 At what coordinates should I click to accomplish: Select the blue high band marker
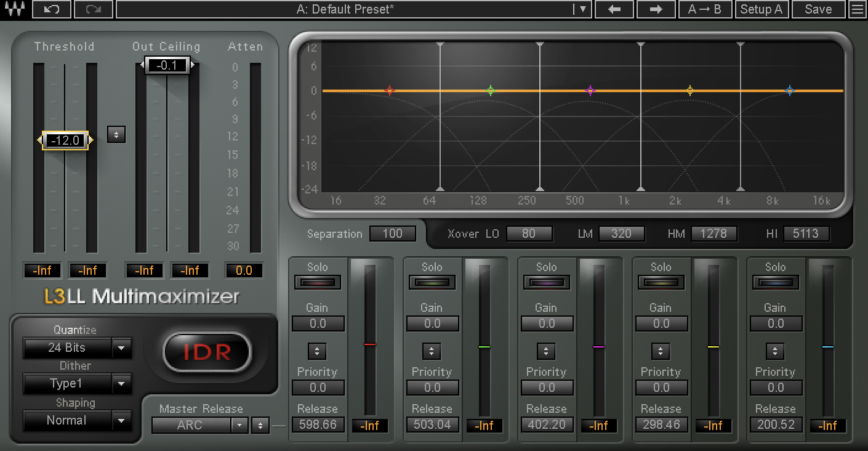pos(790,91)
